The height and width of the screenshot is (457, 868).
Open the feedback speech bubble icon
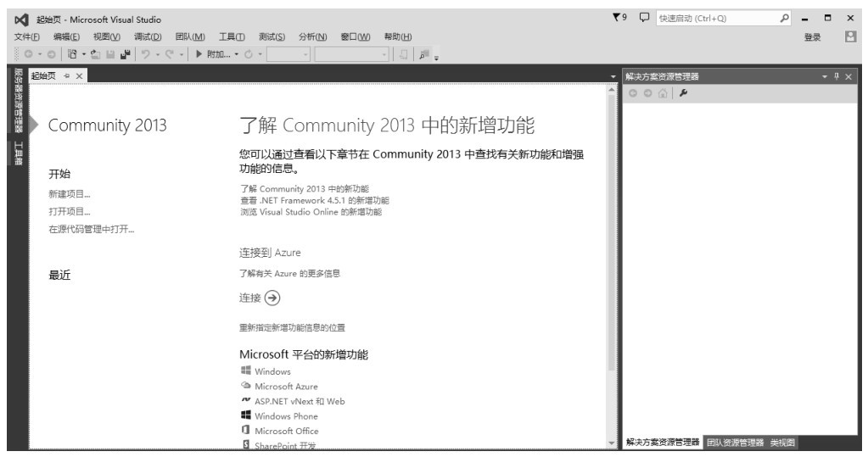tap(644, 18)
